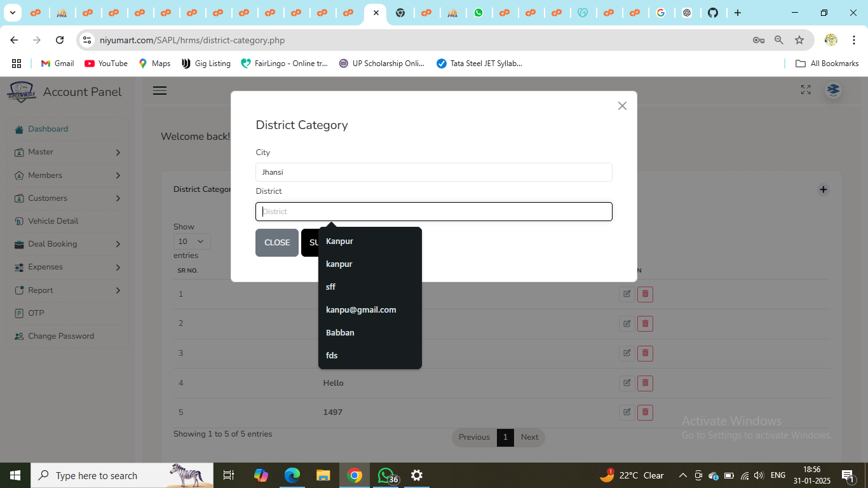Open the Show entries count dropdown

(191, 241)
